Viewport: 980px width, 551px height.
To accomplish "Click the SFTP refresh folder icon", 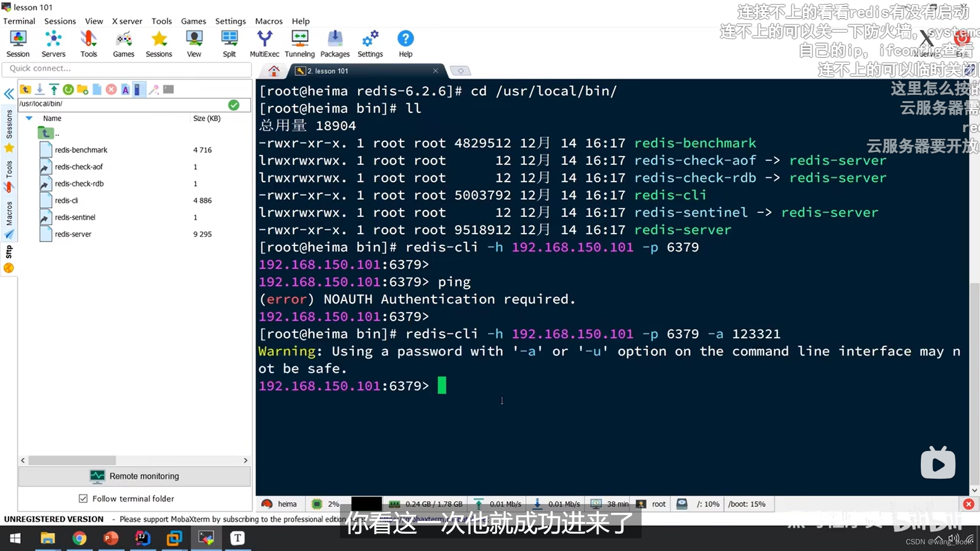I will coord(68,90).
